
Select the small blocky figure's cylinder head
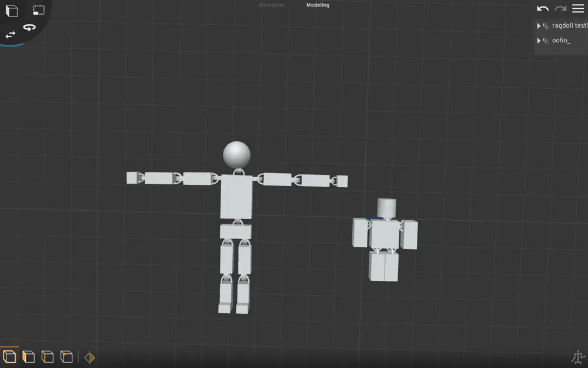click(387, 208)
